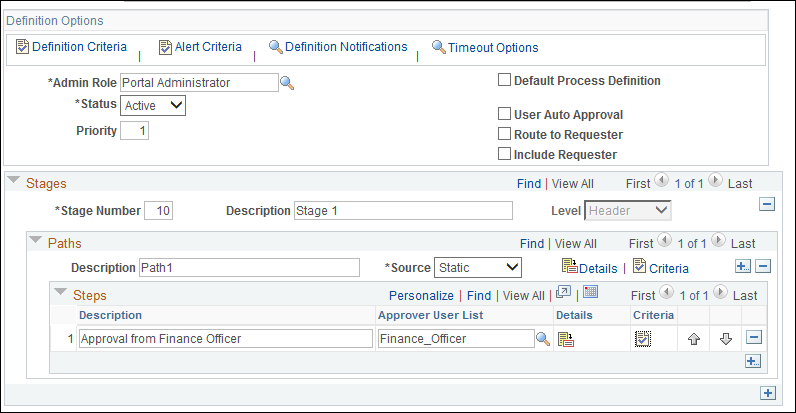The width and height of the screenshot is (796, 413).
Task: Open the Level dropdown showing Header
Action: (x=627, y=211)
